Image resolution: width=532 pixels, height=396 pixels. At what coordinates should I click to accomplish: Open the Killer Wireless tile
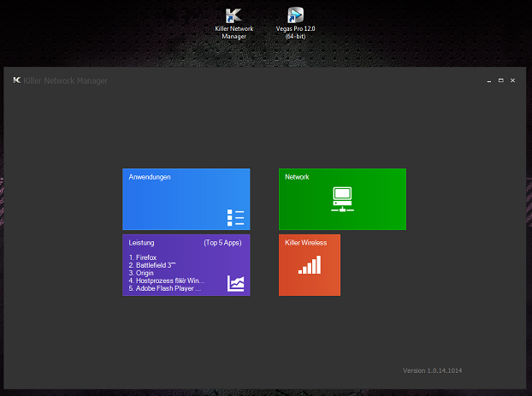click(310, 265)
